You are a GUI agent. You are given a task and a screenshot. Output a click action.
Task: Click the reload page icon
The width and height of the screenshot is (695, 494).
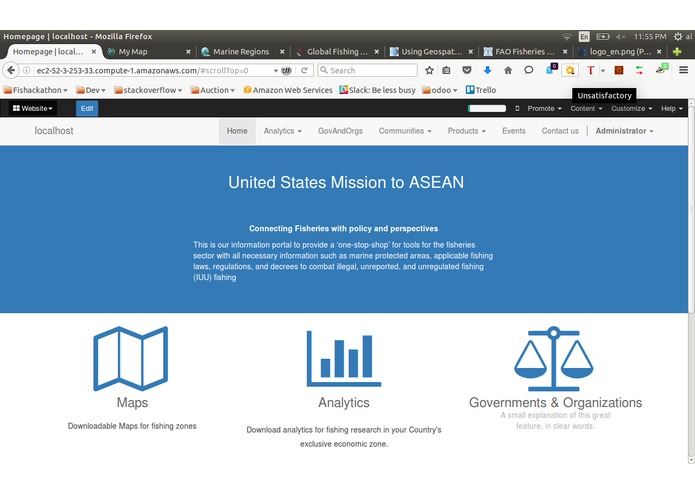[304, 70]
